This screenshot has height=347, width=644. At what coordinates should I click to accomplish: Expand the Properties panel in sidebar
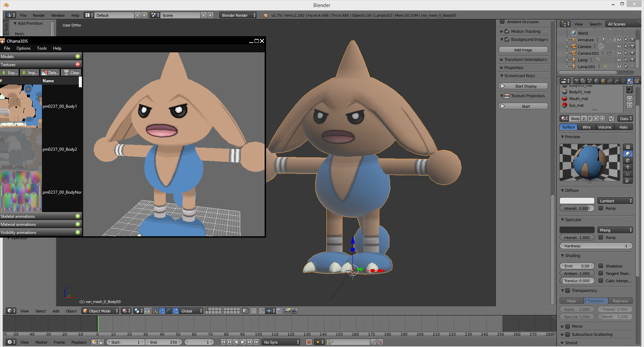[523, 67]
